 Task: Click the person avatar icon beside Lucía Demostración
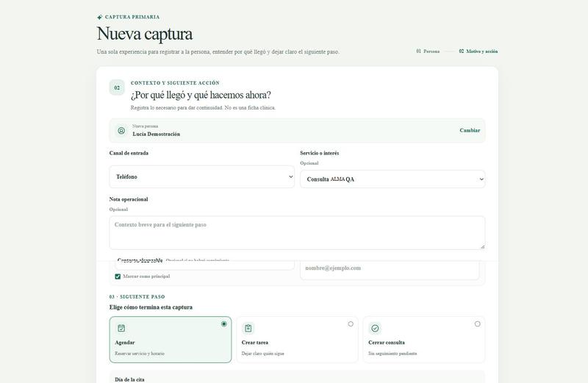(121, 131)
